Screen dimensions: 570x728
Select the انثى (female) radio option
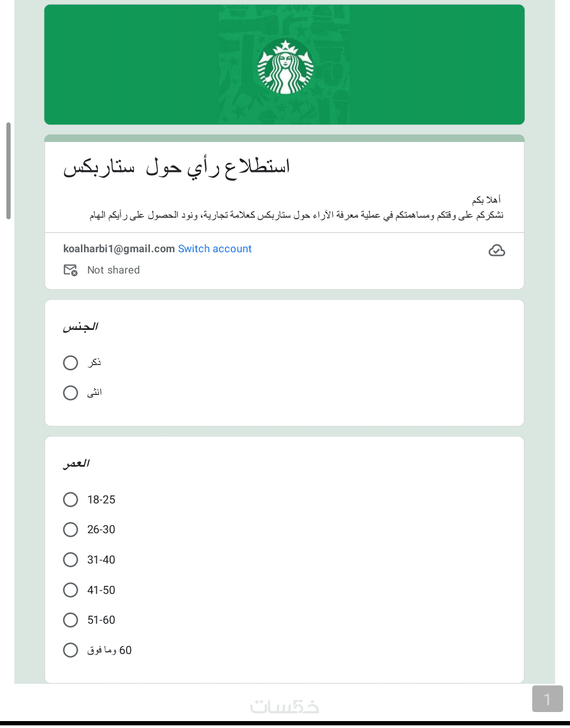coord(71,393)
